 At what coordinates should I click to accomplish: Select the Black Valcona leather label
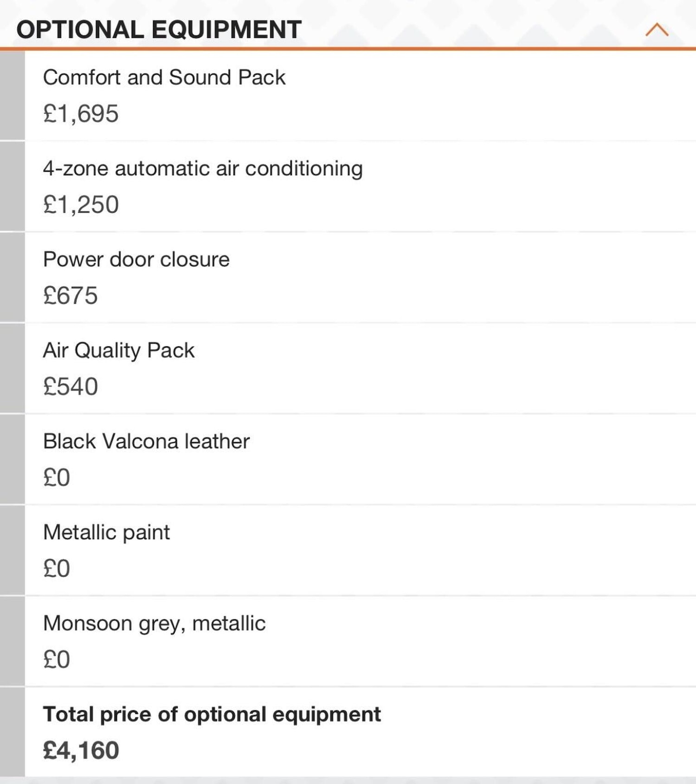(146, 441)
